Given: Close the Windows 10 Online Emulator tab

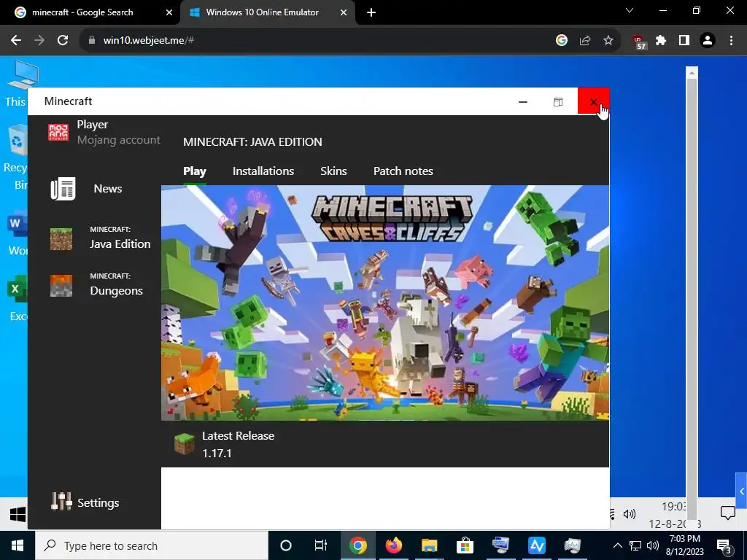Looking at the screenshot, I should click(344, 13).
